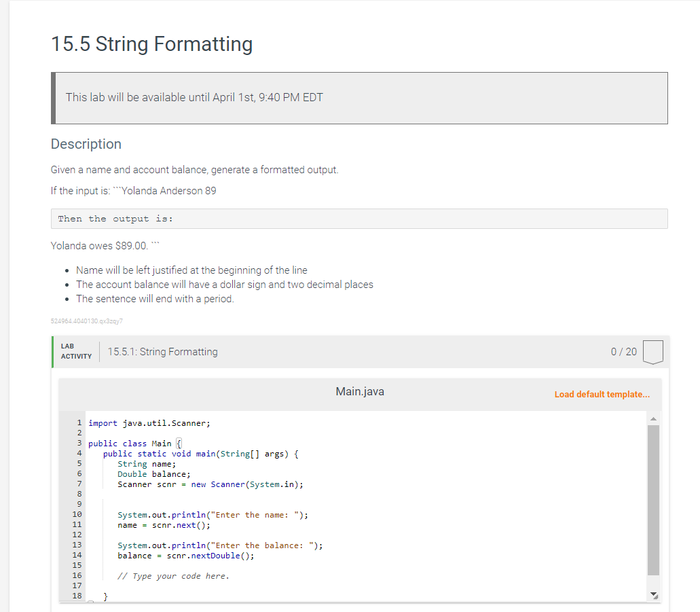The height and width of the screenshot is (612, 700).
Task: Click the editor scrollbar down arrow
Action: click(654, 595)
